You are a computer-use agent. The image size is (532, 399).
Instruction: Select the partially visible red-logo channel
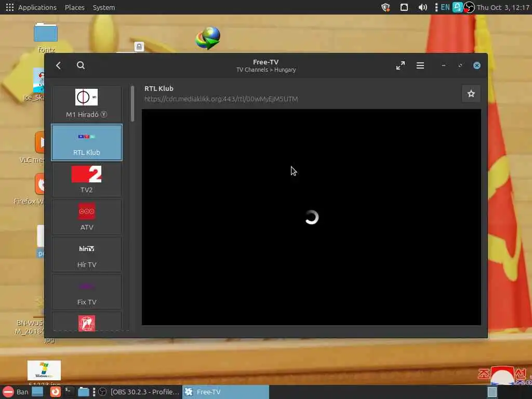coord(87,322)
